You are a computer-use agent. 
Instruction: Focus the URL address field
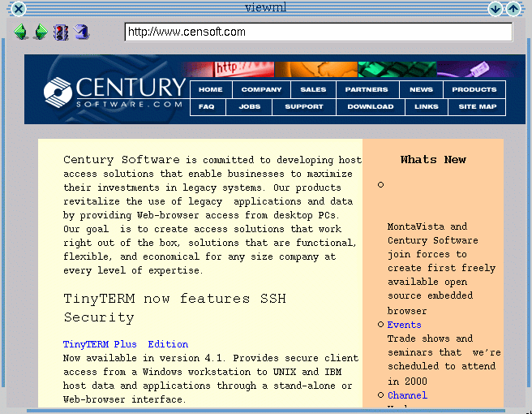tap(319, 32)
